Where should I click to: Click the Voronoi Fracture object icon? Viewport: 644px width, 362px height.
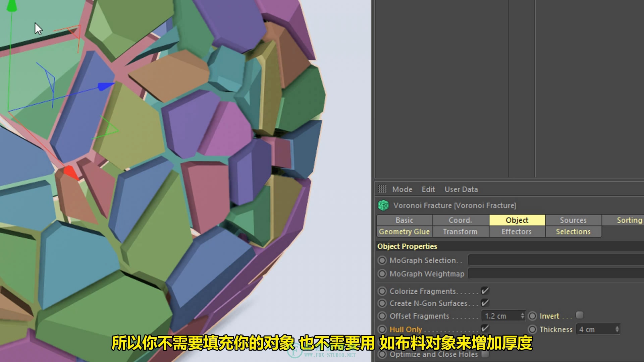(383, 205)
